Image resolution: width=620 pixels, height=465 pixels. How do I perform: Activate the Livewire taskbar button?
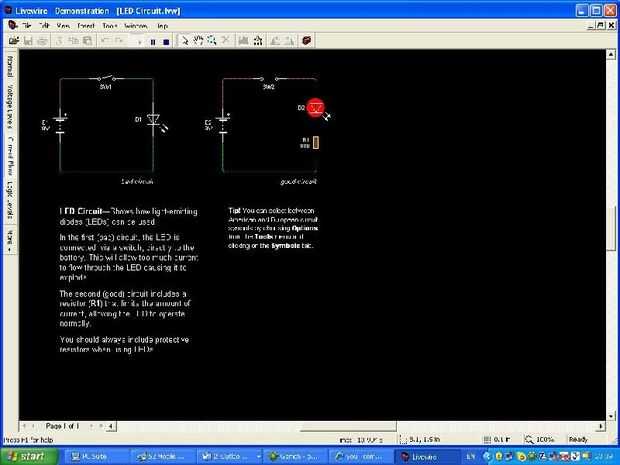coord(427,457)
